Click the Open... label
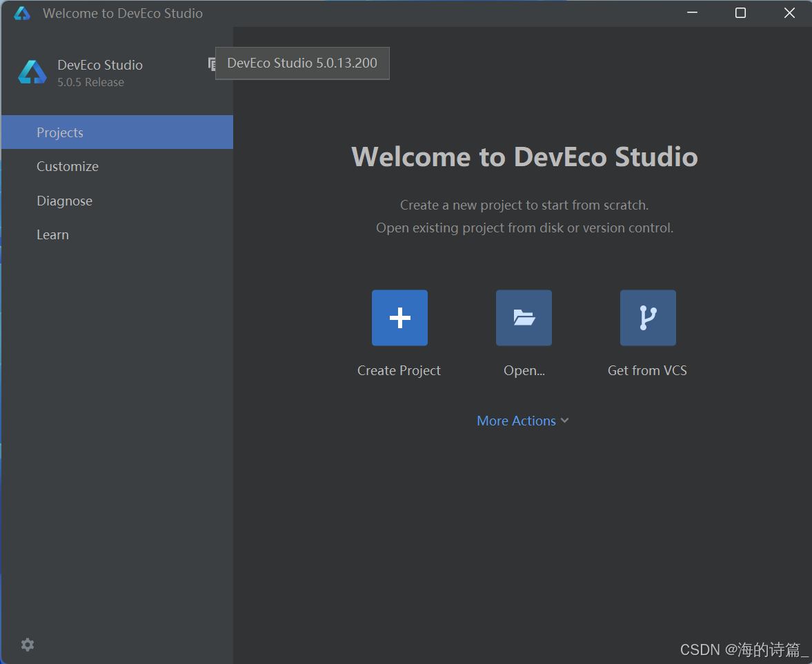812x664 pixels. pyautogui.click(x=524, y=370)
